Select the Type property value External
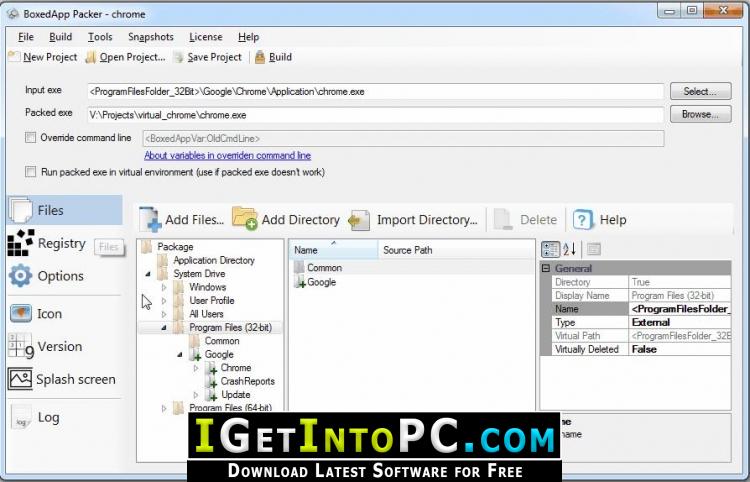The width and height of the screenshot is (750, 482). (679, 322)
